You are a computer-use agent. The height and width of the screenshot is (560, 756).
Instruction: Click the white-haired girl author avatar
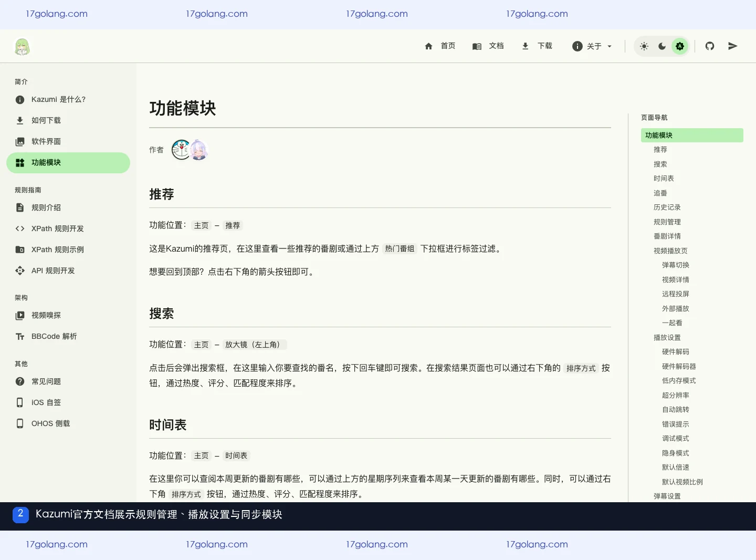point(198,150)
